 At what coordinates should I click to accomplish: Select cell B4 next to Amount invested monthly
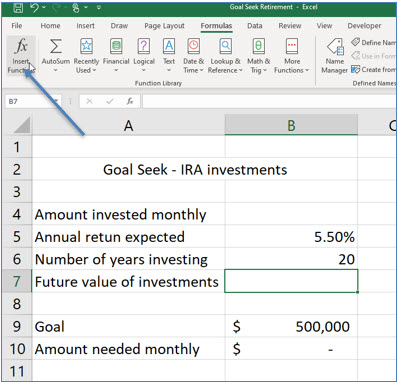pos(291,214)
